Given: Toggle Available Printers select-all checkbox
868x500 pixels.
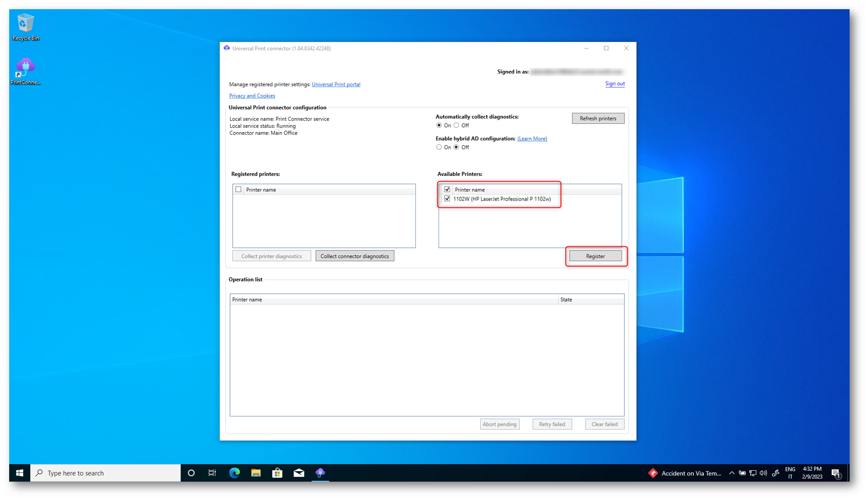Looking at the screenshot, I should 447,189.
